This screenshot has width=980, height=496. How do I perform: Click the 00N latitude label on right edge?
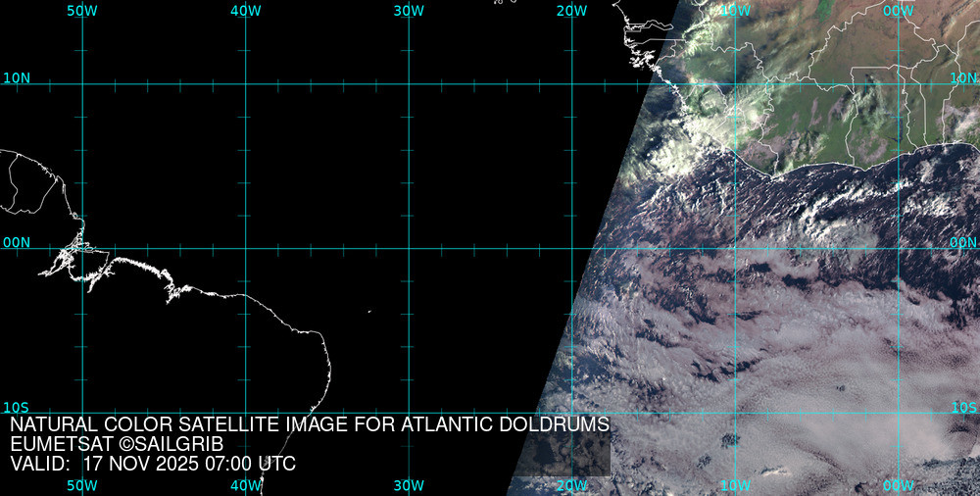pyautogui.click(x=963, y=242)
